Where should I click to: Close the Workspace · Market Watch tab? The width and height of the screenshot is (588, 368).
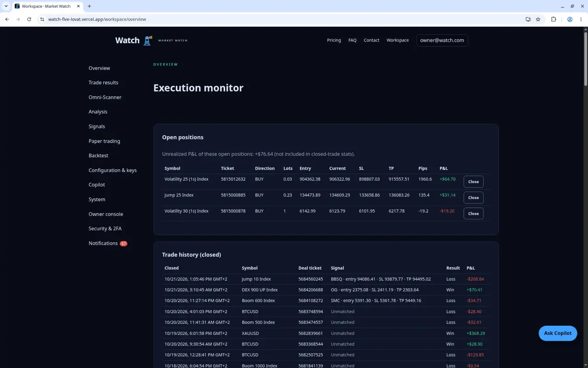79,6
